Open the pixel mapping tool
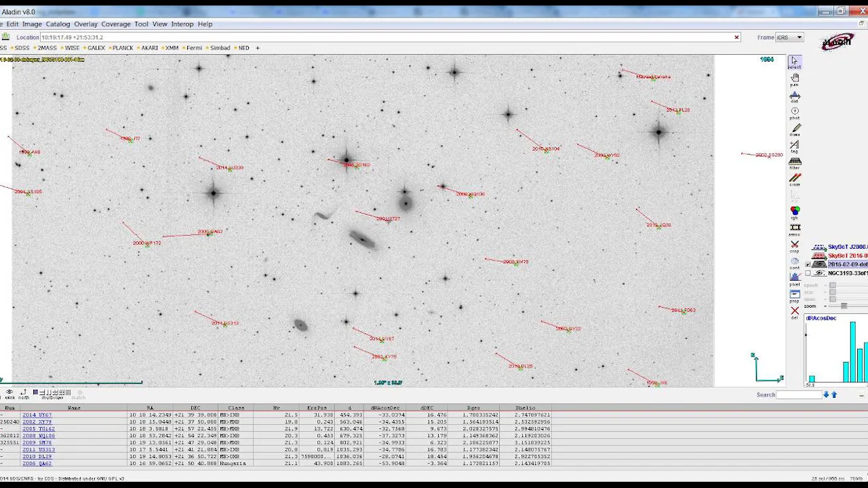 [x=795, y=279]
